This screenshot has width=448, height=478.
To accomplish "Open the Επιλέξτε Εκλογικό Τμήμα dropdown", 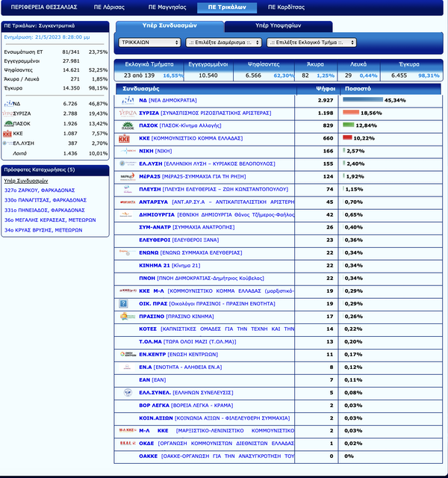I will coord(311,43).
